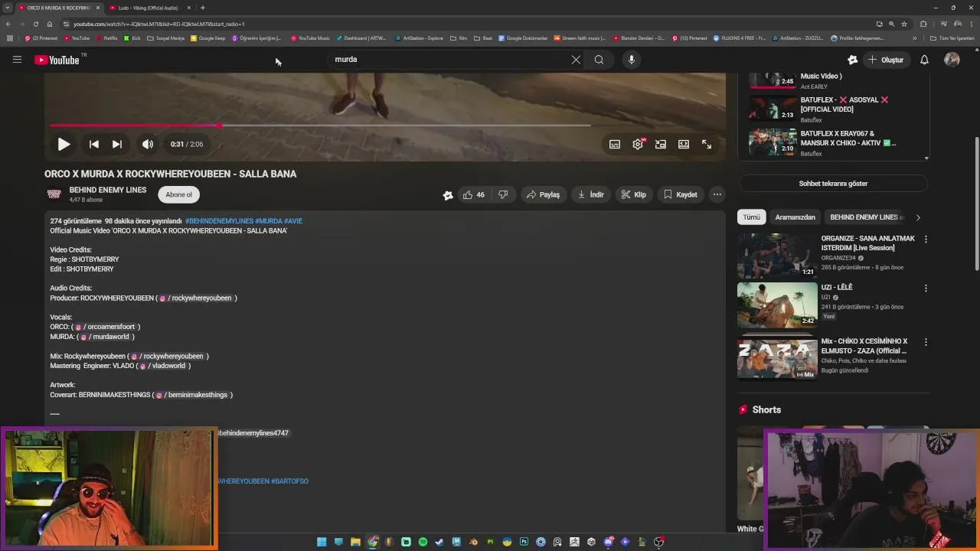Share the video via Paylaş

tap(544, 194)
